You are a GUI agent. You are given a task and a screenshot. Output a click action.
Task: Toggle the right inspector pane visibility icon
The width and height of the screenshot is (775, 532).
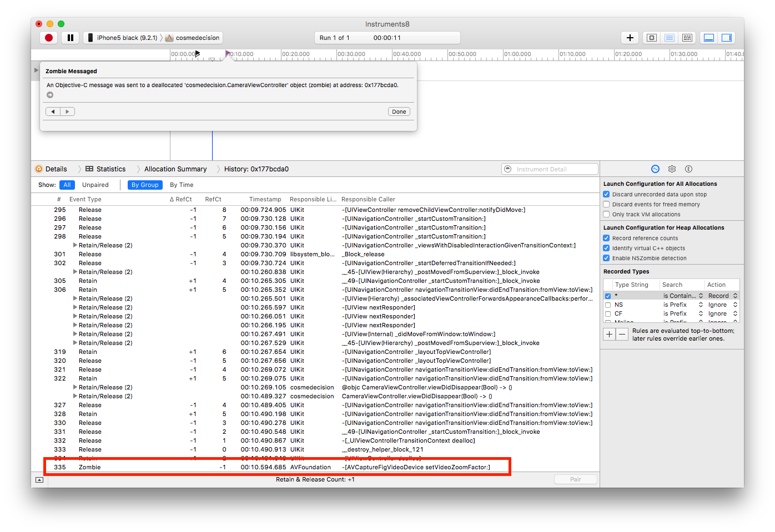tap(726, 38)
